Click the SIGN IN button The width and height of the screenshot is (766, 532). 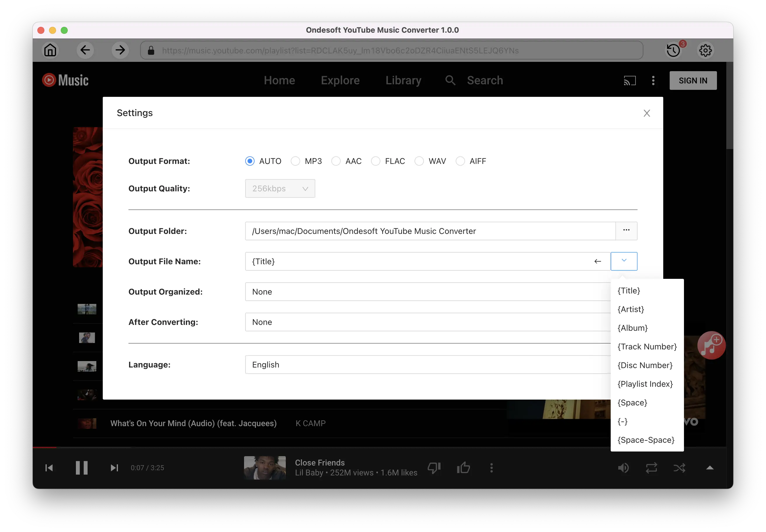(693, 80)
